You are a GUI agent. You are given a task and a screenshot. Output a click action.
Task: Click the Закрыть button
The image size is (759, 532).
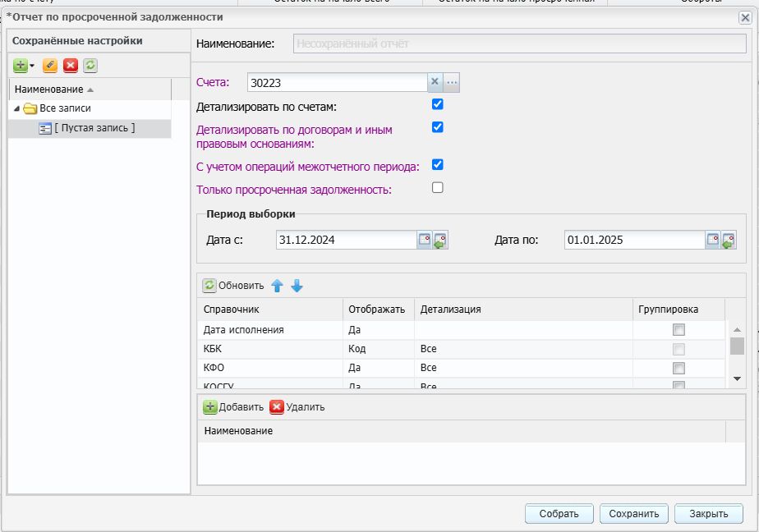[709, 514]
